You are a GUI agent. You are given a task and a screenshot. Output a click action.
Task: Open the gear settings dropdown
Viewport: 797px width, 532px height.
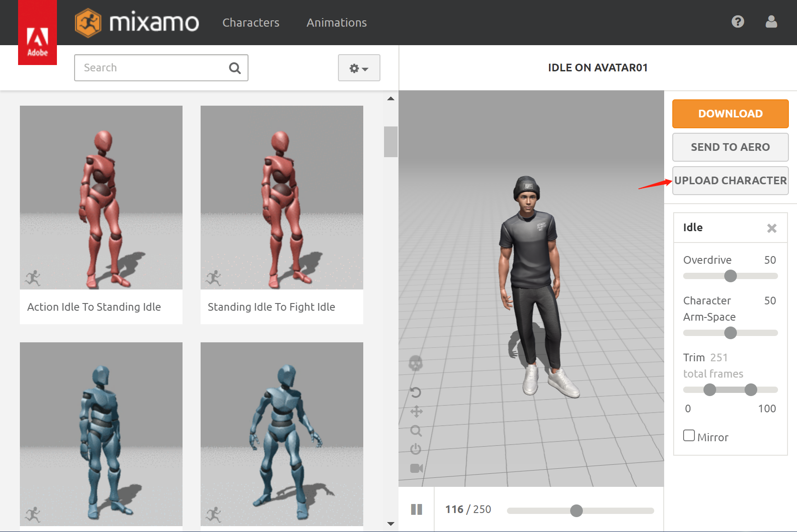point(359,68)
